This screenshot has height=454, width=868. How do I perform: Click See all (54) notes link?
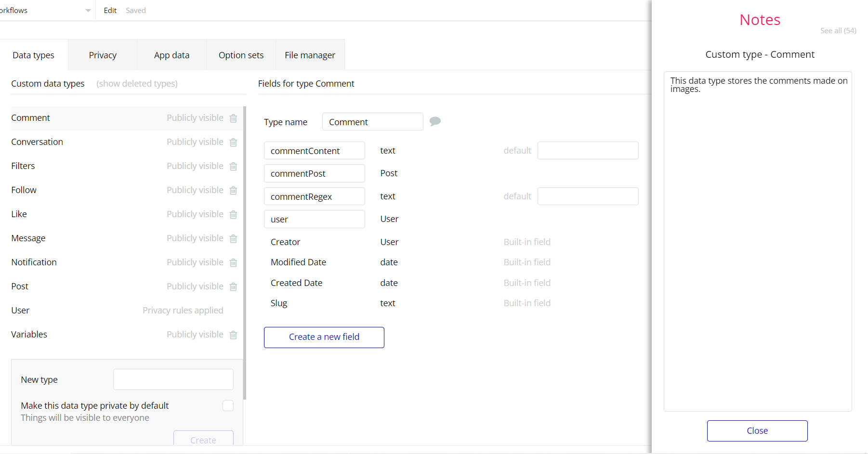[x=838, y=31]
